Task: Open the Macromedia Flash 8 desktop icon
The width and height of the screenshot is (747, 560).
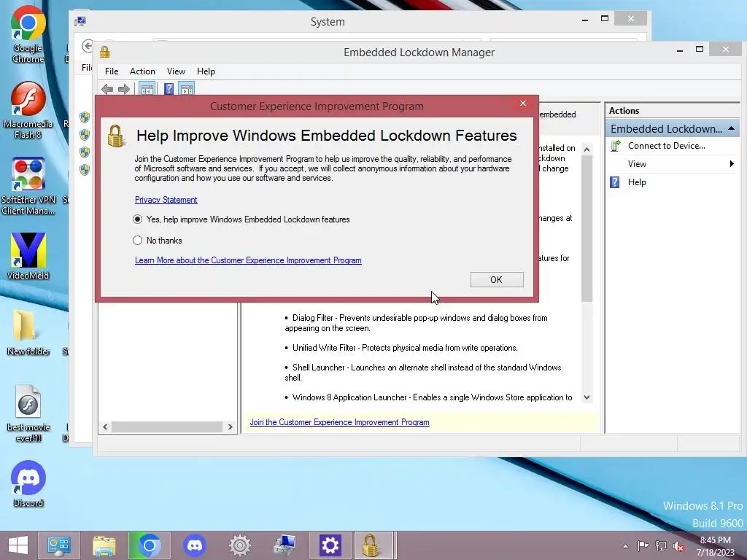Action: 28,111
